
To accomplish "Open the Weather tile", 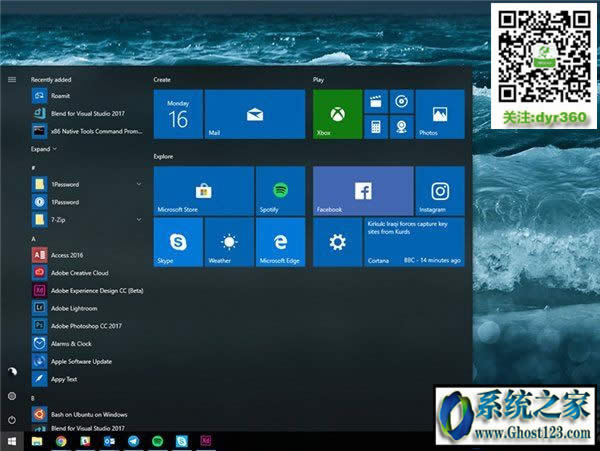I will [229, 243].
